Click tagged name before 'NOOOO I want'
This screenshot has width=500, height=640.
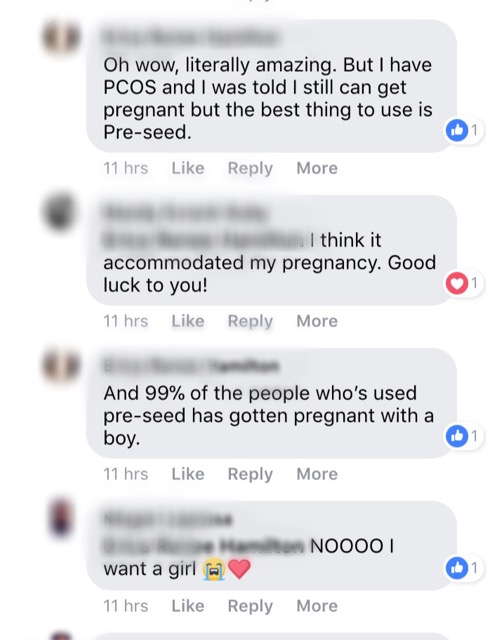pos(204,546)
